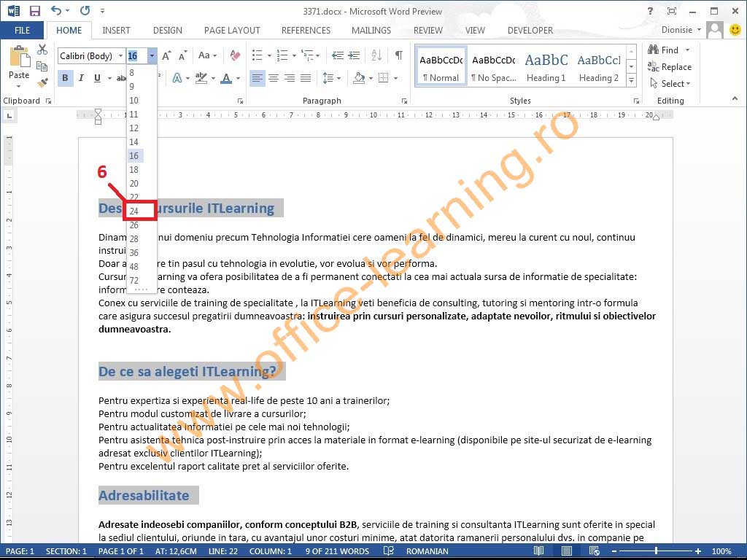Viewport: 747px width, 560px height.
Task: Switch to Web Layout view in status bar
Action: [594, 551]
